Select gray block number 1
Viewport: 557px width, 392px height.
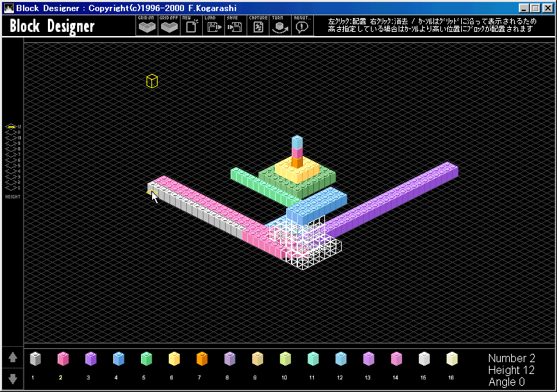35,359
